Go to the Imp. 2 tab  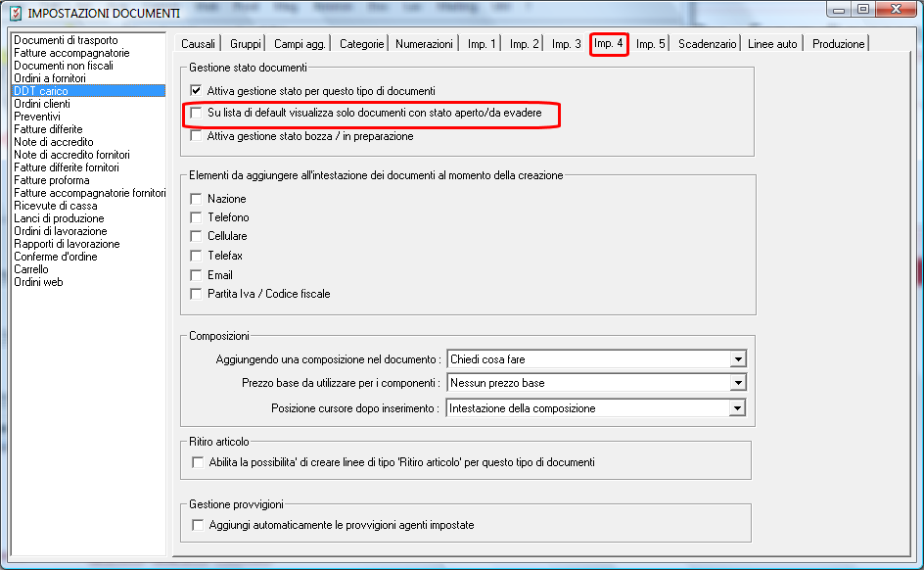click(x=524, y=44)
